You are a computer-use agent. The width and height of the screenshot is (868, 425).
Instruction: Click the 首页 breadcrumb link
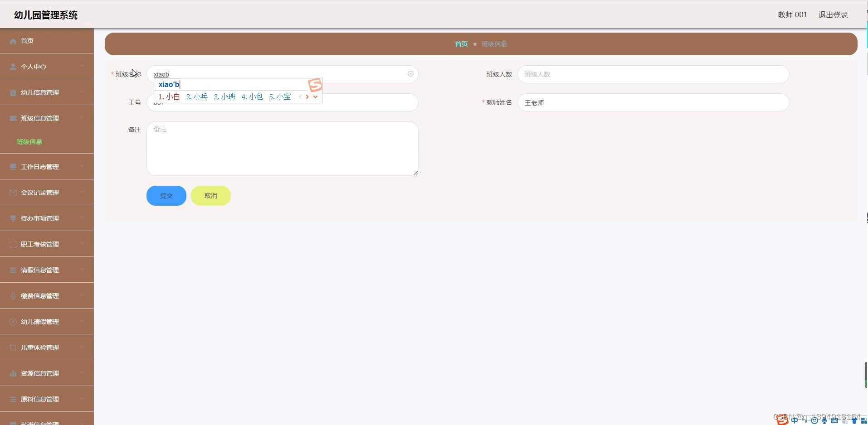coord(461,44)
